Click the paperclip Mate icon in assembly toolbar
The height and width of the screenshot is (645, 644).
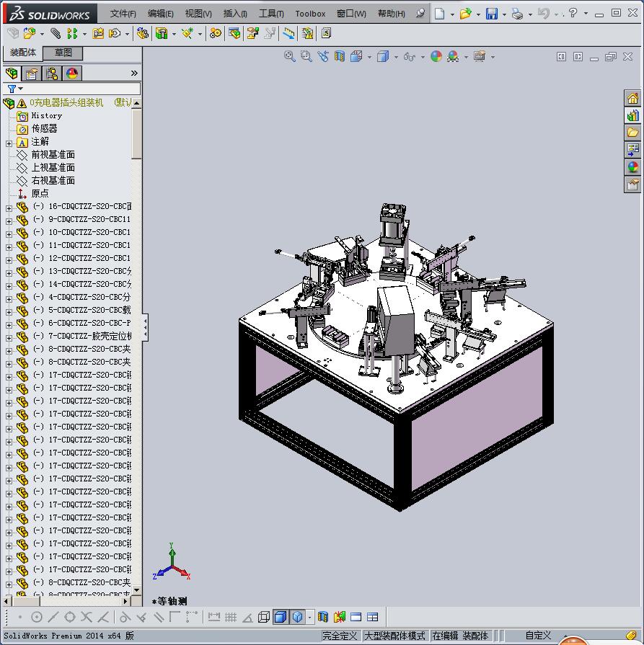[x=56, y=33]
